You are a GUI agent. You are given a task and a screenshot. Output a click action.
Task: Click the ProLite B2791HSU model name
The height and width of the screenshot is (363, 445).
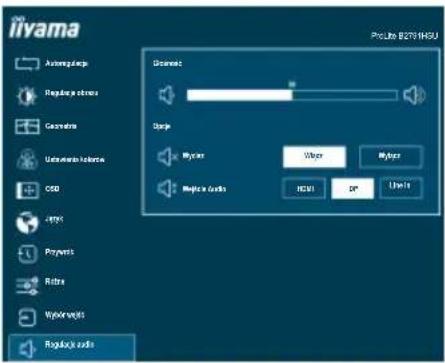(x=404, y=36)
